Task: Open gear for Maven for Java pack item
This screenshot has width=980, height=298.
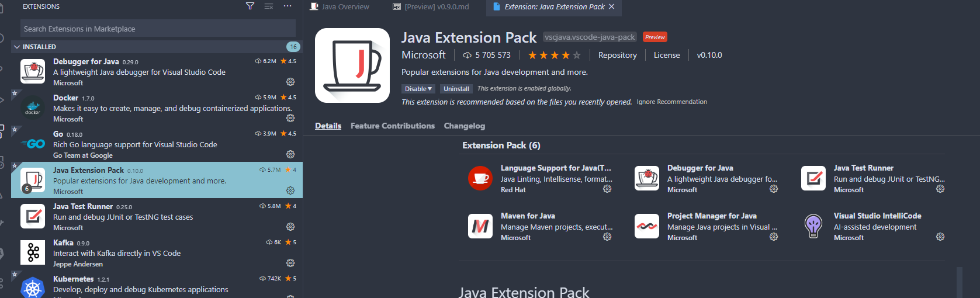Action: 607,237
